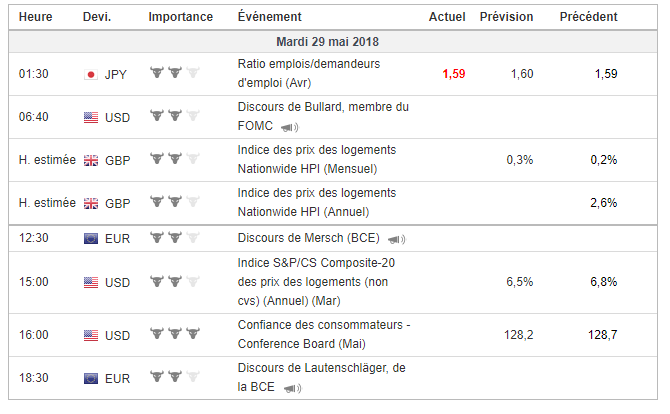This screenshot has width=670, height=414.
Task: Open Discours de Bullard, membre du FOMC
Action: [x=323, y=116]
